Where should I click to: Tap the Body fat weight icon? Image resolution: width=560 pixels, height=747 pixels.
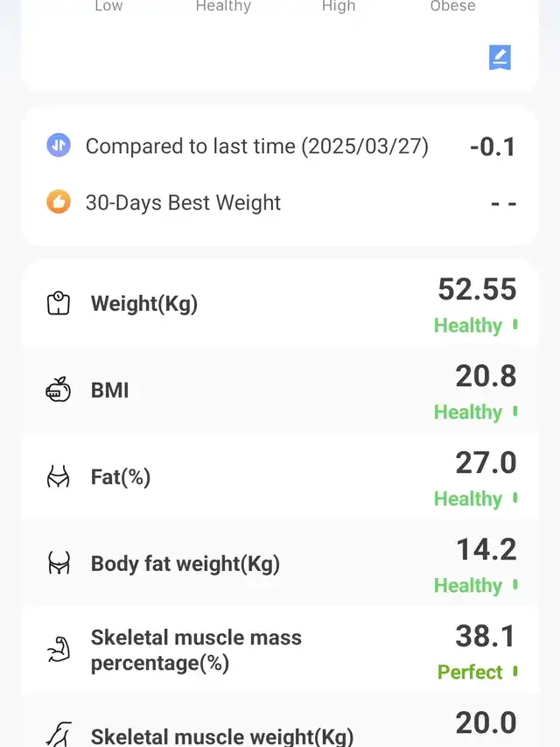[x=59, y=563]
